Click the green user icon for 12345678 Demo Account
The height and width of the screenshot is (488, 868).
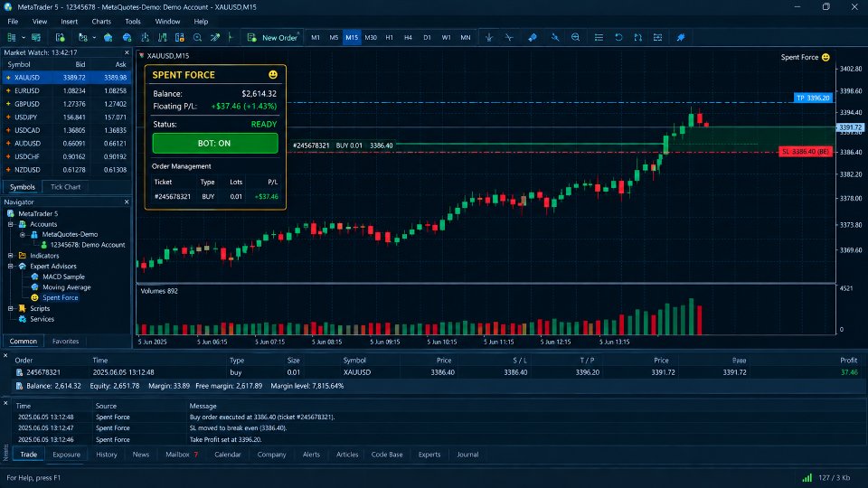coord(43,245)
